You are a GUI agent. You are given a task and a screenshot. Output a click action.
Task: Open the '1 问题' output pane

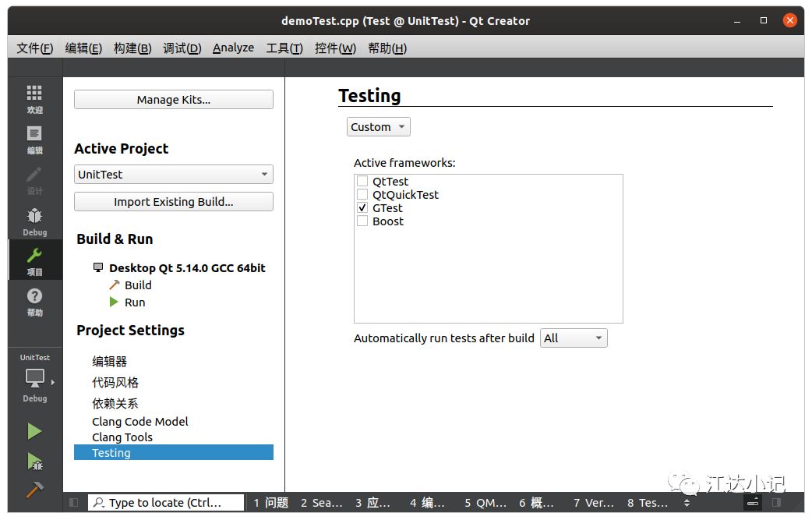271,502
